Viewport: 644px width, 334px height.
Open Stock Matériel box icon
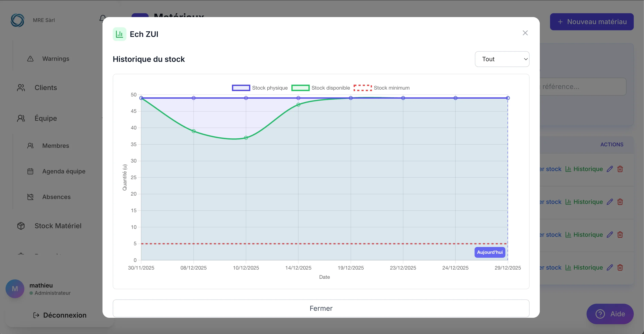click(x=21, y=226)
